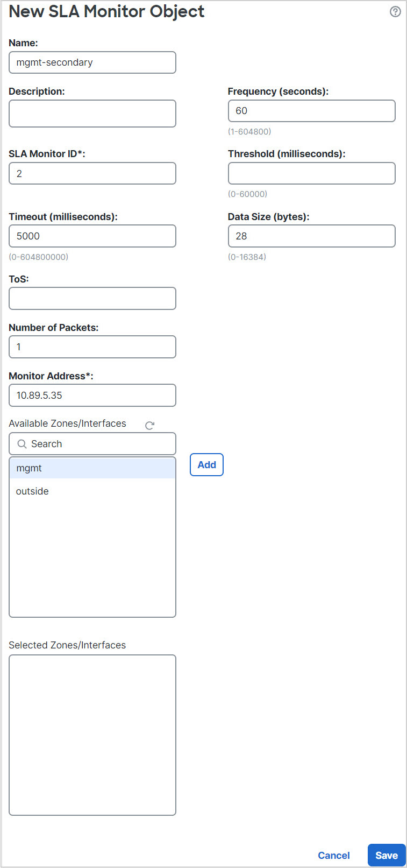Click the Name input field
Viewport: 407px width, 868px height.
point(92,62)
